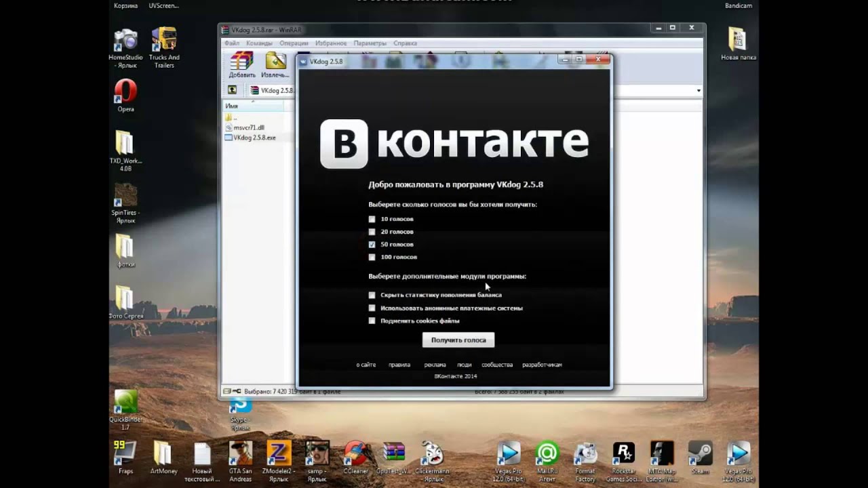Open the GpuTest archive icon on desktop

coord(394,457)
